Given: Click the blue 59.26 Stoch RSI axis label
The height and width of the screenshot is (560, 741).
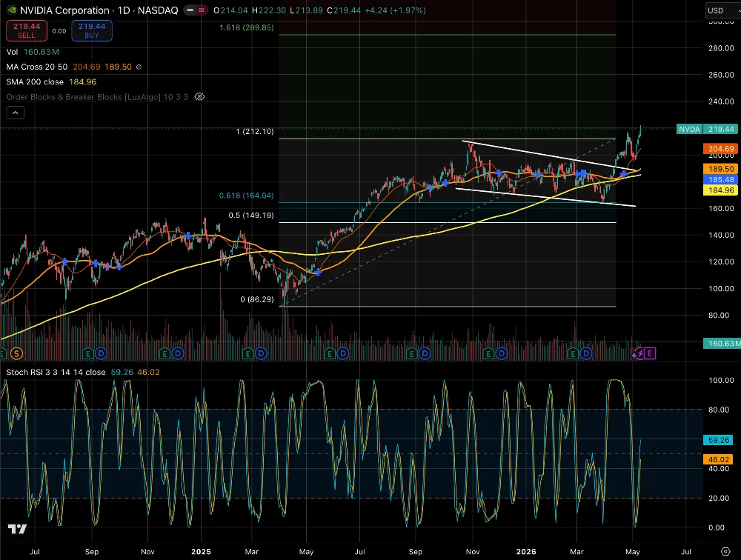Looking at the screenshot, I should pyautogui.click(x=718, y=440).
